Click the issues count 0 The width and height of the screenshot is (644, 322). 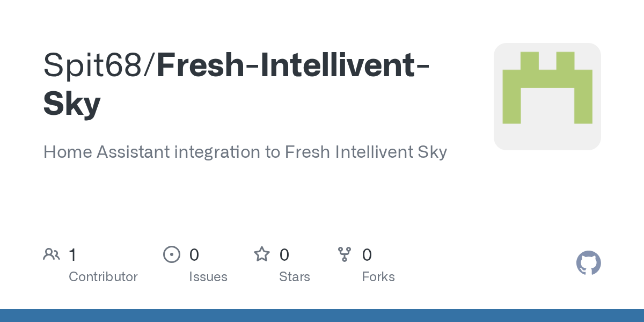pyautogui.click(x=194, y=254)
